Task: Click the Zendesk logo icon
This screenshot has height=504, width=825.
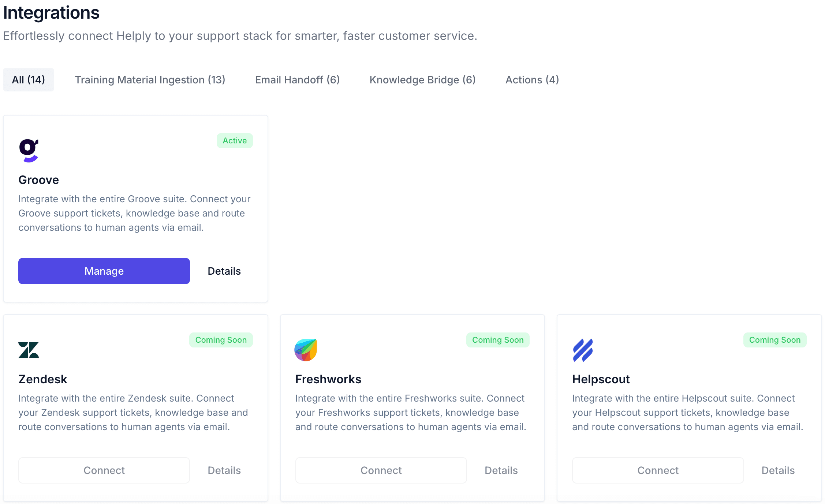Action: 28,350
